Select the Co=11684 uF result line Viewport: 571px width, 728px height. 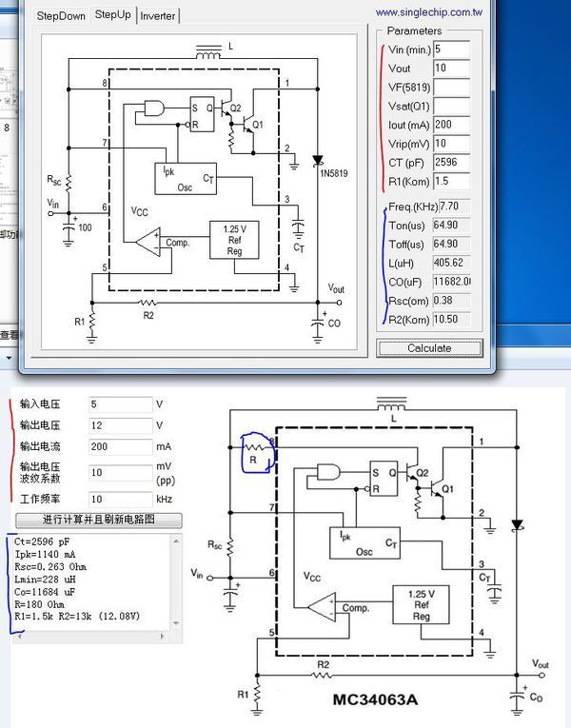(x=45, y=592)
